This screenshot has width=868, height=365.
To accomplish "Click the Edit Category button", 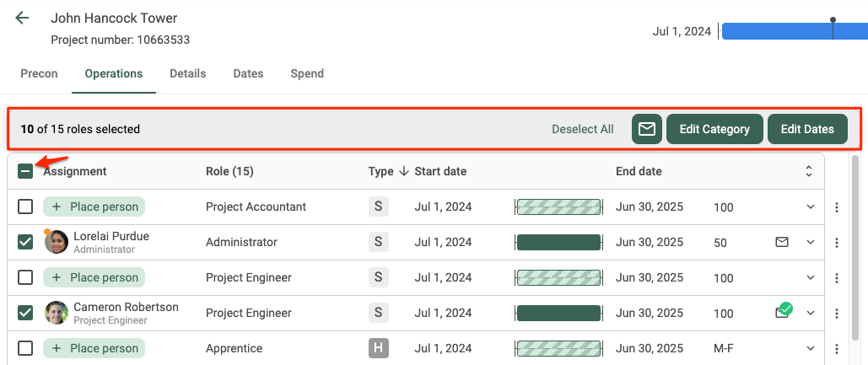I will click(x=714, y=130).
